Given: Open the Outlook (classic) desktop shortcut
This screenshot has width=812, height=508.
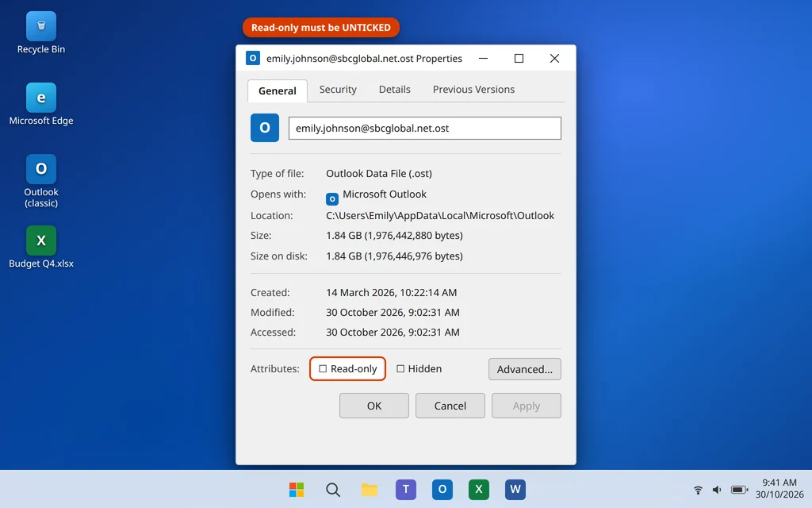Looking at the screenshot, I should [41, 181].
